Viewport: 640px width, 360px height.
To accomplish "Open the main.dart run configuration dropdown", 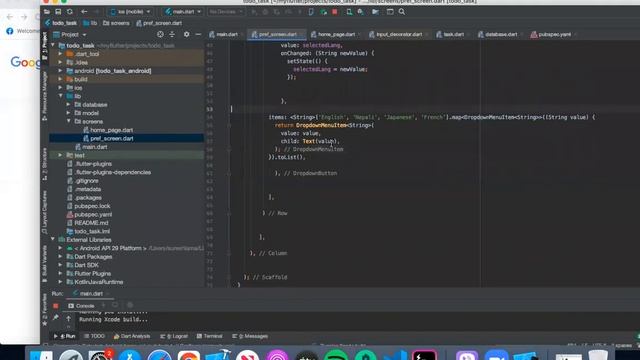I will point(183,12).
